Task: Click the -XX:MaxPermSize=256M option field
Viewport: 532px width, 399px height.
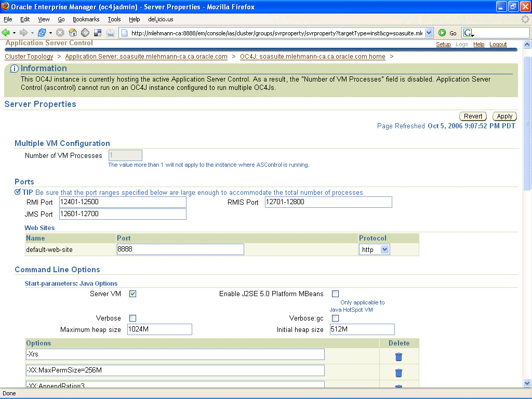Action: point(175,370)
